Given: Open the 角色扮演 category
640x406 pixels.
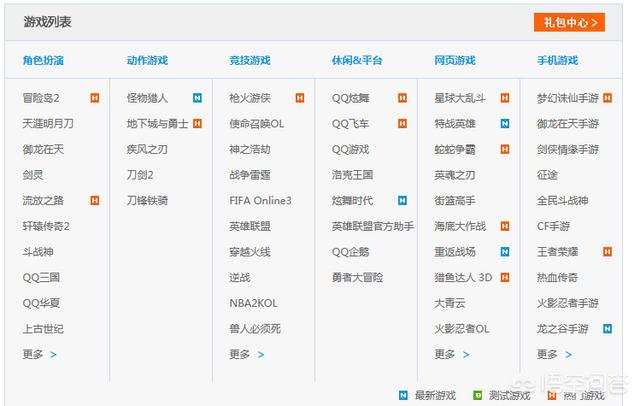Looking at the screenshot, I should (43, 60).
